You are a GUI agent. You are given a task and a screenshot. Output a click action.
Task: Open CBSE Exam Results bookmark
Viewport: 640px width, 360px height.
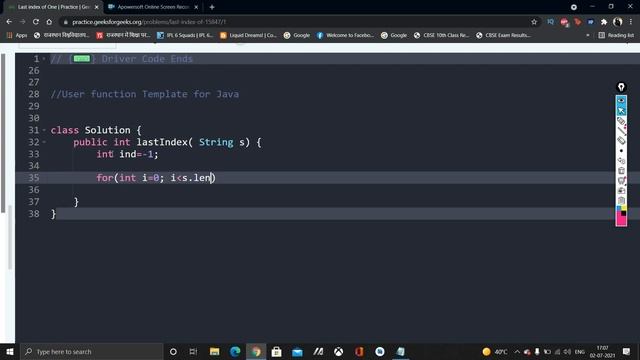(503, 35)
